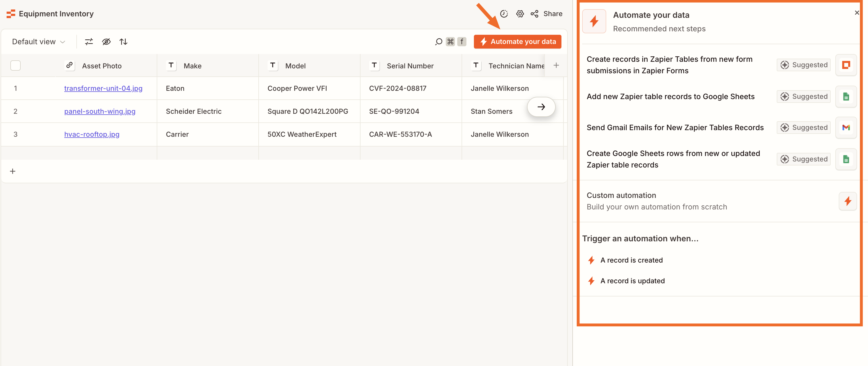Open transformer-unit-04.jpg link
Image resolution: width=868 pixels, height=366 pixels.
tap(103, 88)
